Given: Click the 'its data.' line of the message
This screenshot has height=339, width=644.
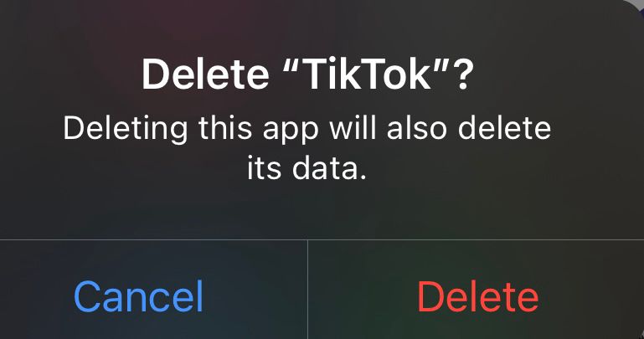Looking at the screenshot, I should point(307,168).
